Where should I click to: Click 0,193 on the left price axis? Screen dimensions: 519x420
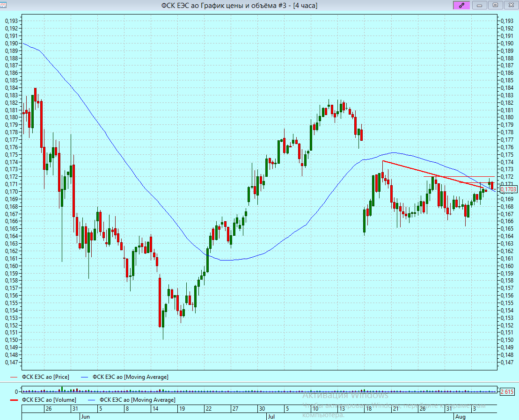coord(11,21)
